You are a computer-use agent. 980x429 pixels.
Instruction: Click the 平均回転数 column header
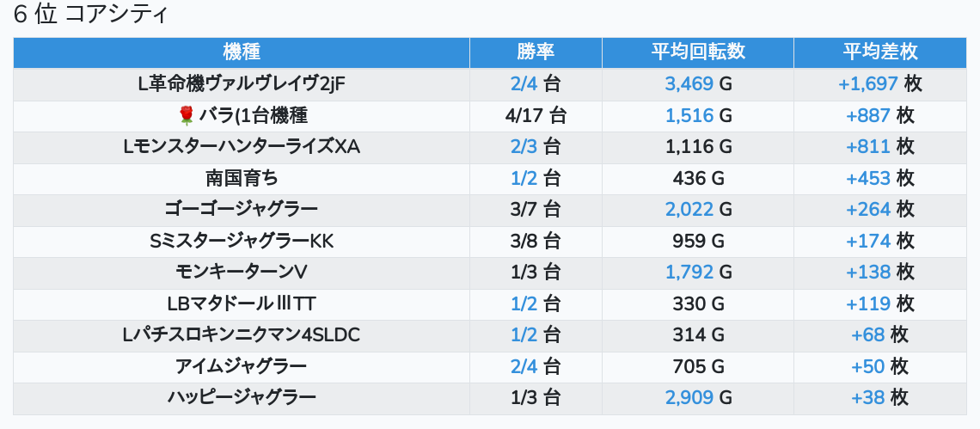coord(697,52)
